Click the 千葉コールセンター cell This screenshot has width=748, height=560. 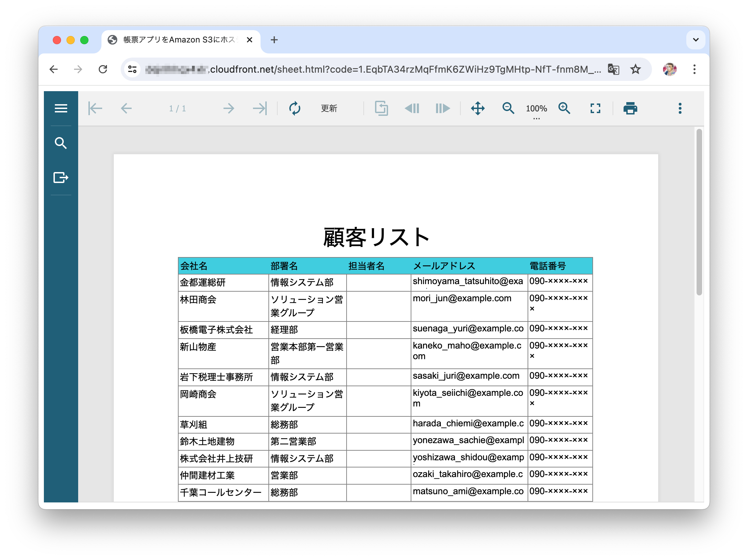click(x=224, y=492)
